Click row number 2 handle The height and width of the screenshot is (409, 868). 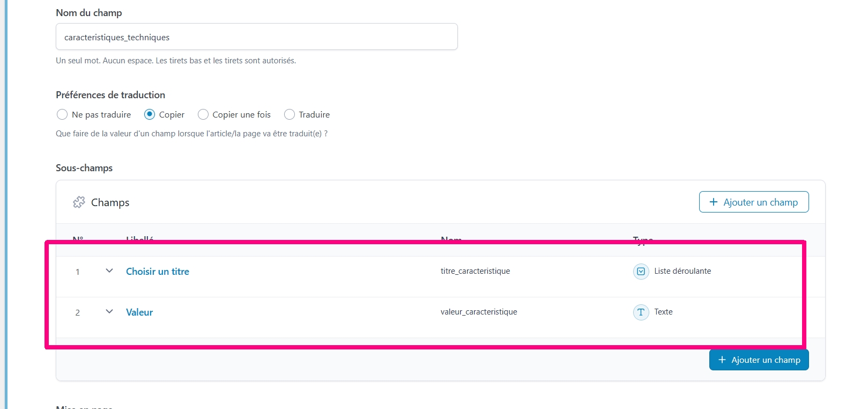click(78, 313)
